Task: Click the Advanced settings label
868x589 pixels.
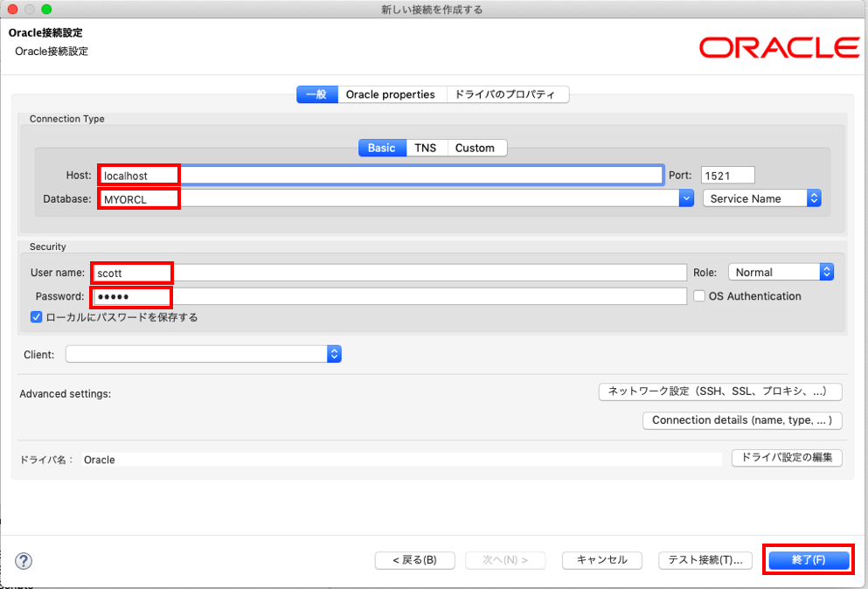Action: 66,393
